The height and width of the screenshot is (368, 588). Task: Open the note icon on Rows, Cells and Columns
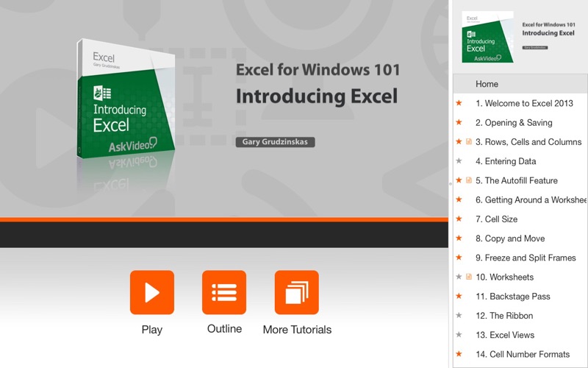point(469,141)
